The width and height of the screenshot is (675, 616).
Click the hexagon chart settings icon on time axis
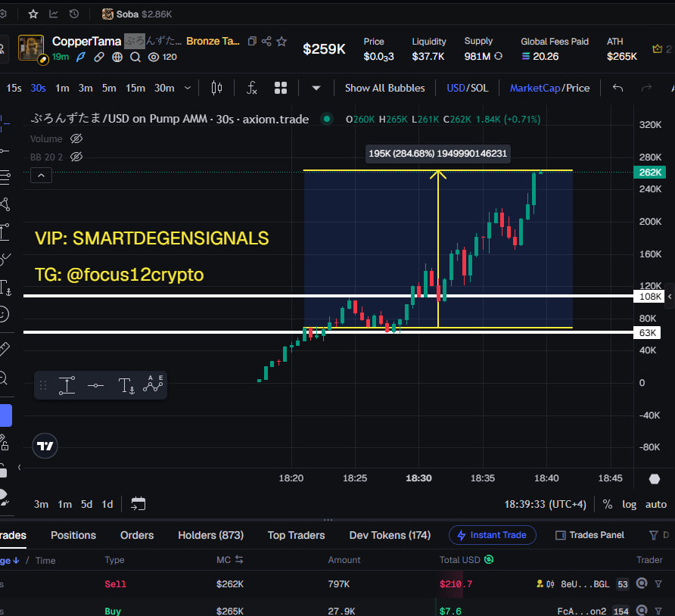point(655,479)
